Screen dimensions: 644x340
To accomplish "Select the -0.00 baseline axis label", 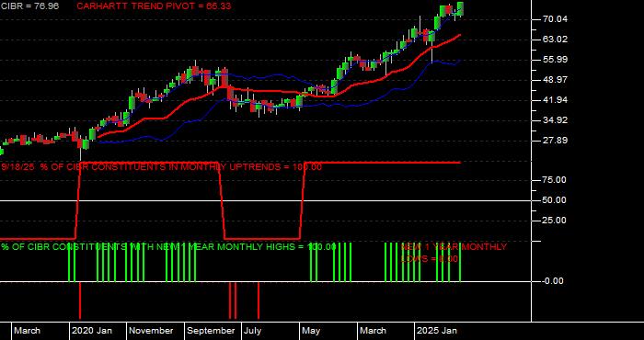I will (553, 281).
